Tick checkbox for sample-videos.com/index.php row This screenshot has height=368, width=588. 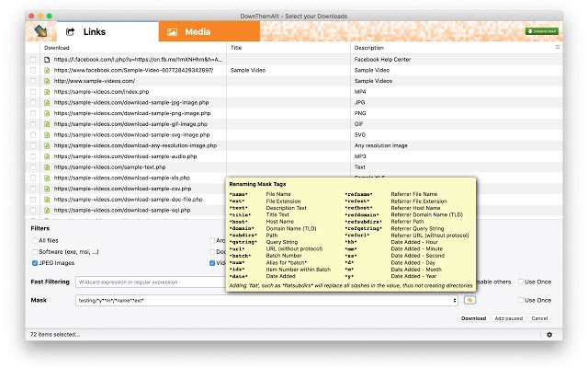pyautogui.click(x=34, y=92)
